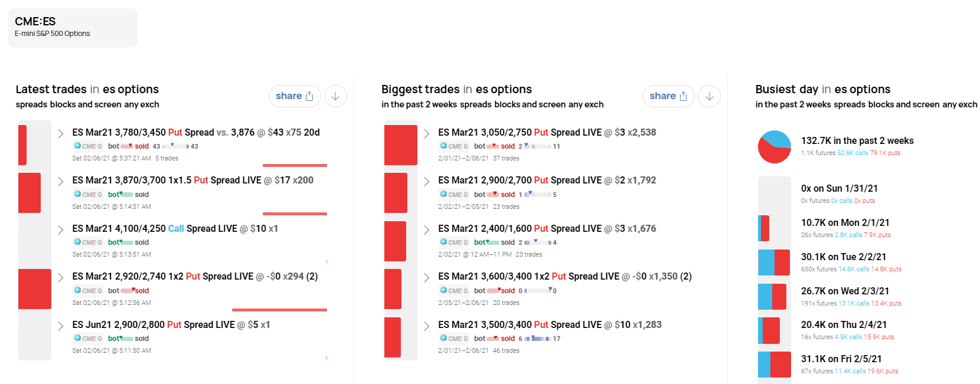Click CME globe icon on Mar21 3,500/3,400 trade
980x384 pixels.
pos(443,338)
